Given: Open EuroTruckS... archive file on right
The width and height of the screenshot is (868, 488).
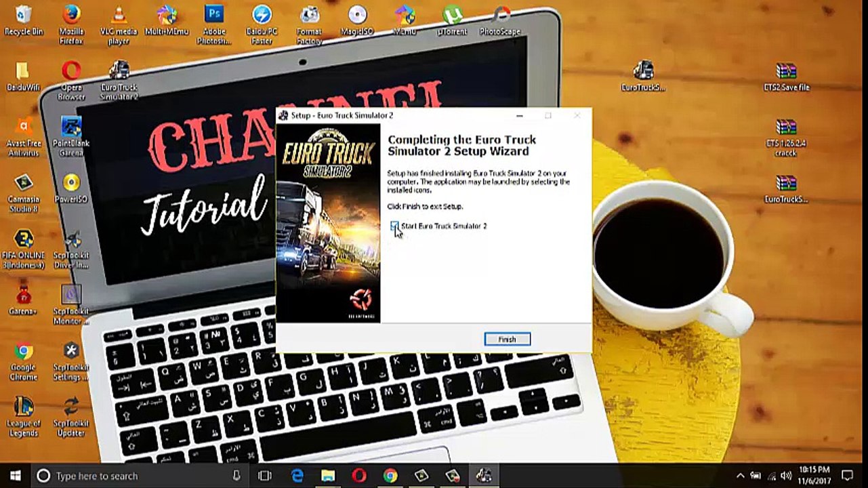Looking at the screenshot, I should [786, 189].
